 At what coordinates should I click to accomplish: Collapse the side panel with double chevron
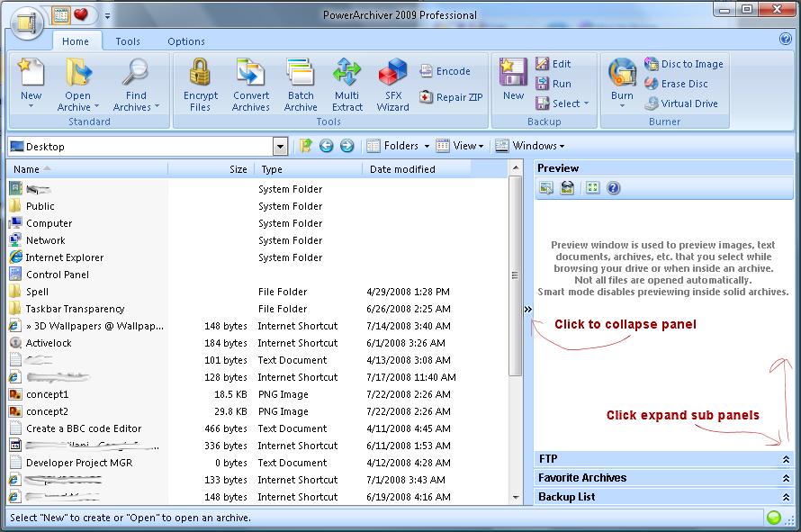point(527,309)
